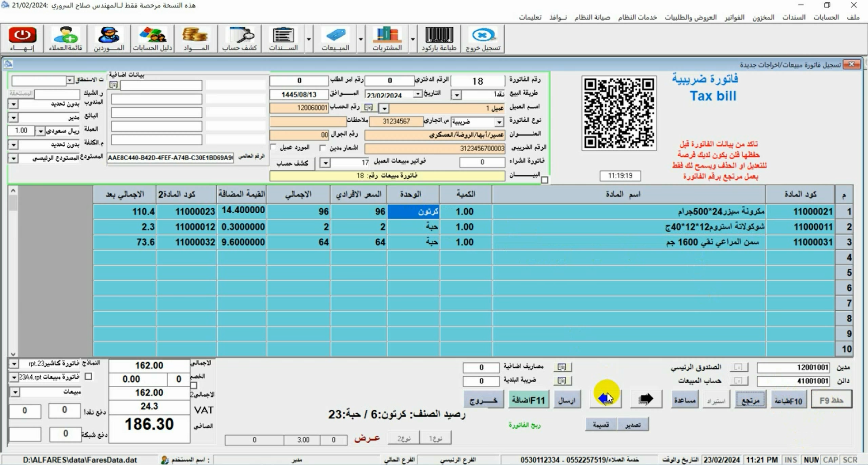
Task: Click the invoice QR code image
Action: pyautogui.click(x=619, y=113)
